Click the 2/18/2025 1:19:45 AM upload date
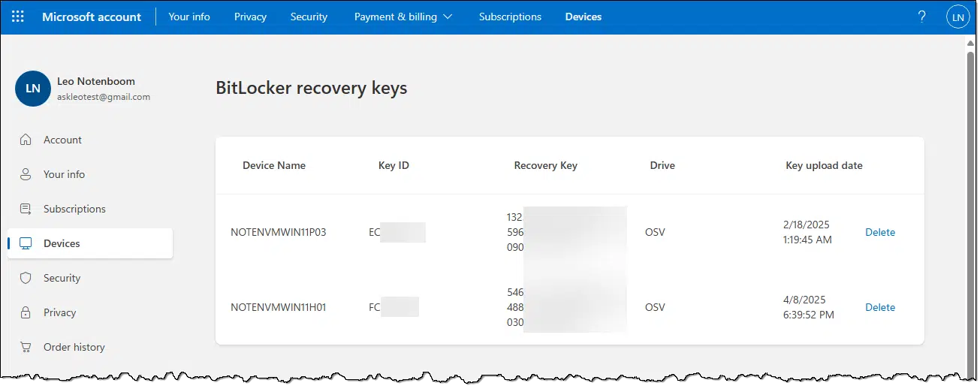Viewport: 980px width, 389px height. pyautogui.click(x=807, y=232)
